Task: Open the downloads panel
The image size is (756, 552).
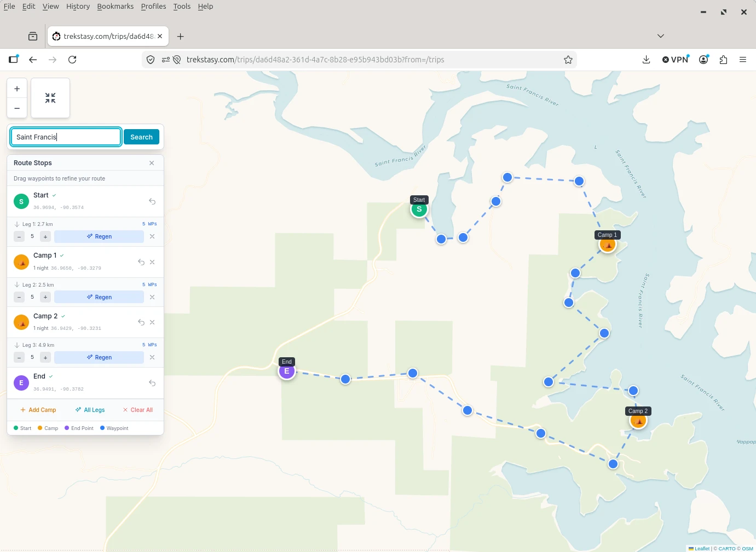Action: tap(646, 60)
